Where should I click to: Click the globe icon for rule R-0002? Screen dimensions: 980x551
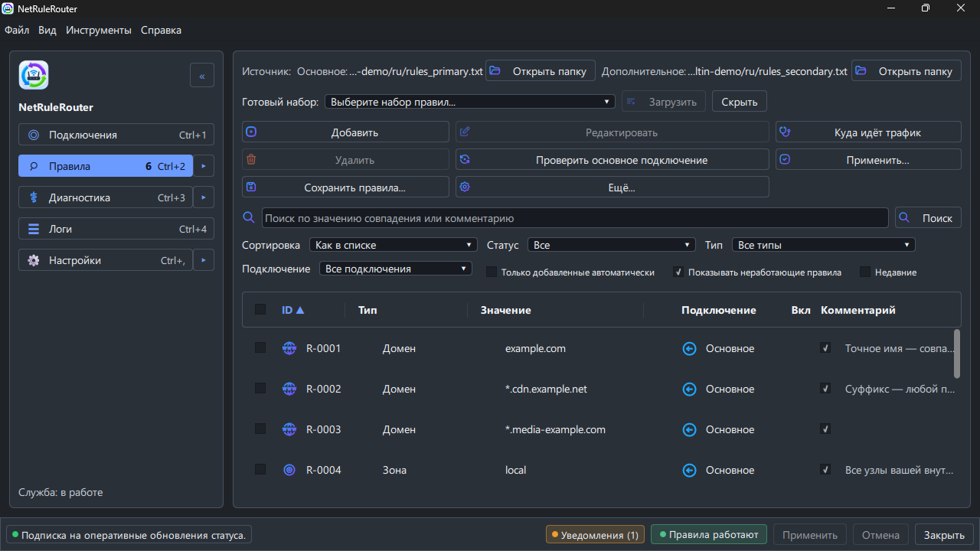(289, 389)
